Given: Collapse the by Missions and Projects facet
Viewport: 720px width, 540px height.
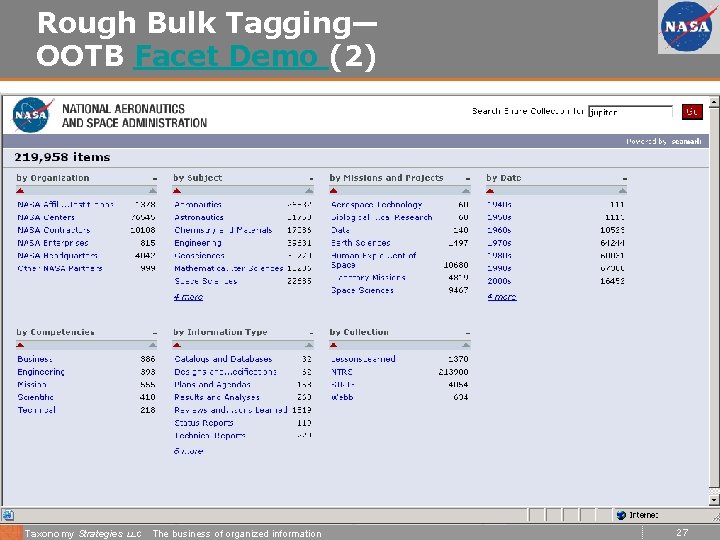Looking at the screenshot, I should point(467,179).
